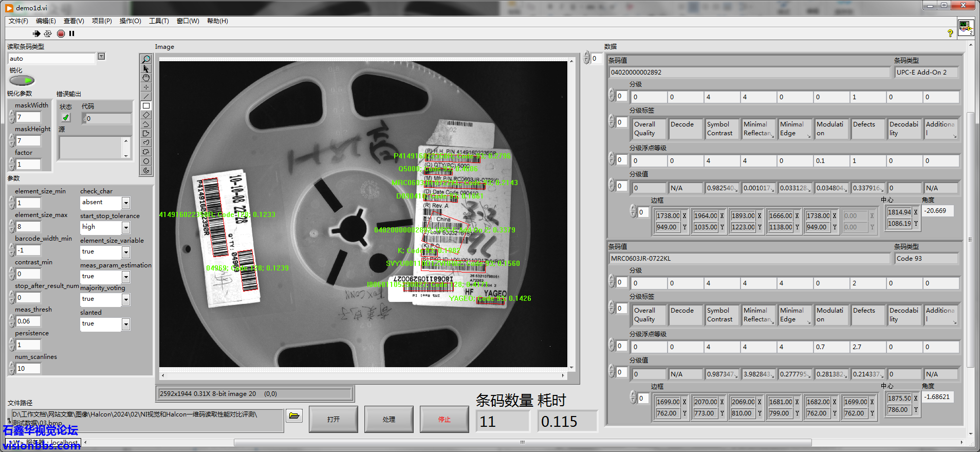This screenshot has width=980, height=452.
Task: Select the Pan hand tool
Action: (x=146, y=78)
